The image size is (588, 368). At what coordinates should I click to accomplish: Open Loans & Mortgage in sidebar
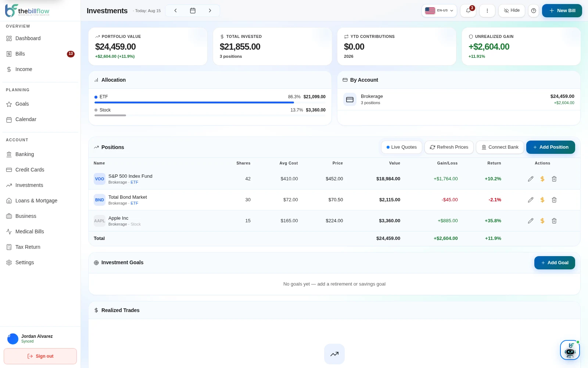coord(40,201)
